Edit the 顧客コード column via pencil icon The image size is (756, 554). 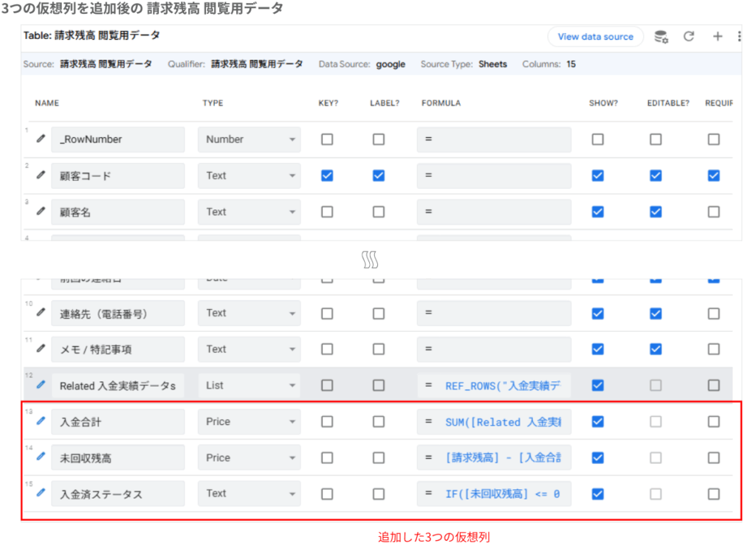click(x=39, y=176)
